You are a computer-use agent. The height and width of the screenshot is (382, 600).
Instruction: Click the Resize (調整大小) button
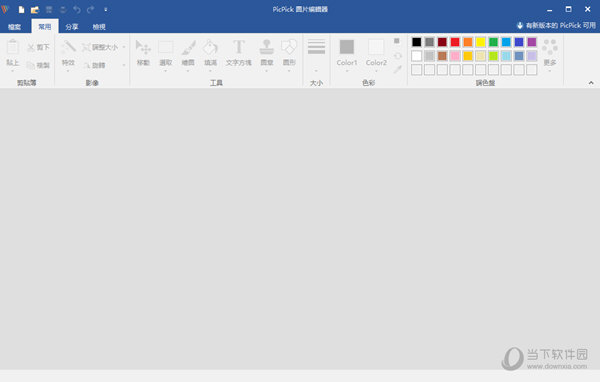pos(101,47)
